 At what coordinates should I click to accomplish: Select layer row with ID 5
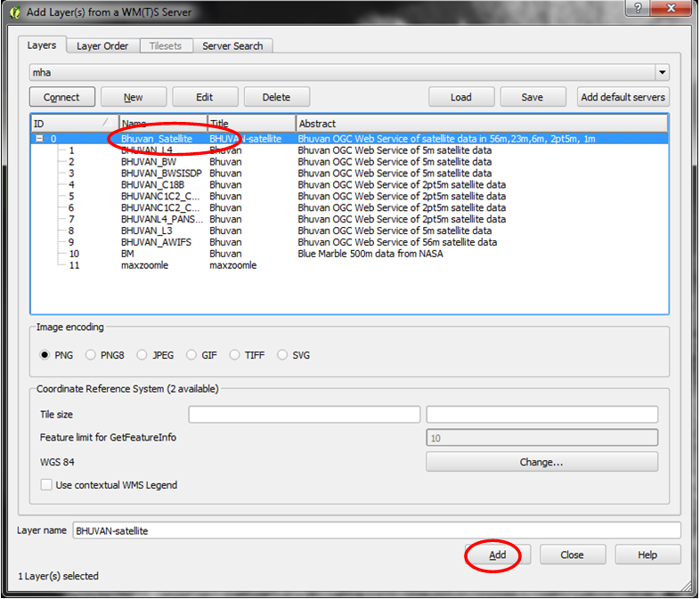tap(349, 196)
